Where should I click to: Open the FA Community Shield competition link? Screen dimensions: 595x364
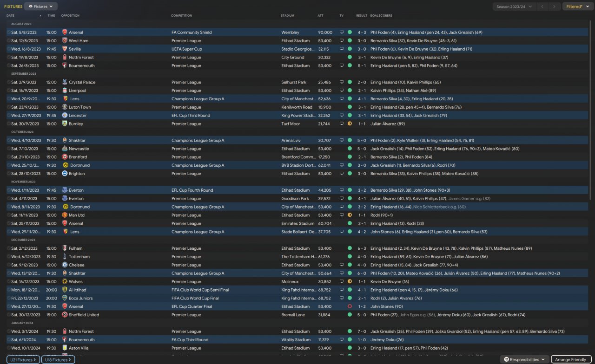pos(192,32)
